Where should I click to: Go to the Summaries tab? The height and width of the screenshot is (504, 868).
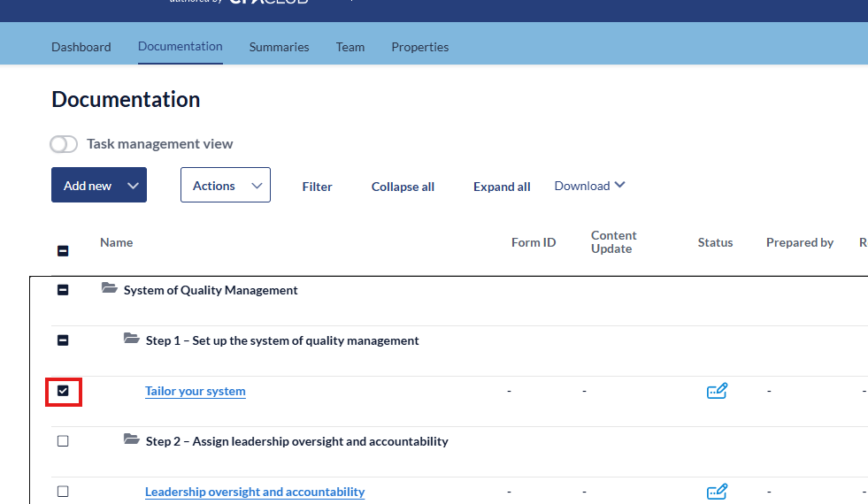279,47
